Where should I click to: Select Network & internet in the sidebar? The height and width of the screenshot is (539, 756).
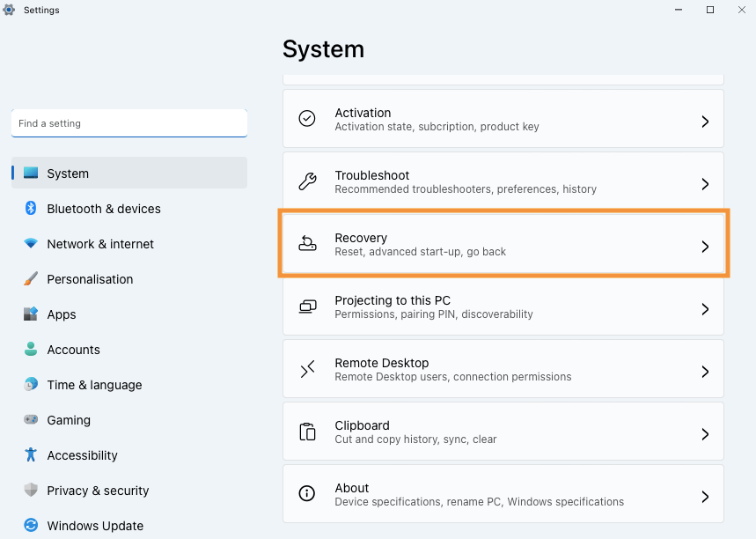(100, 244)
